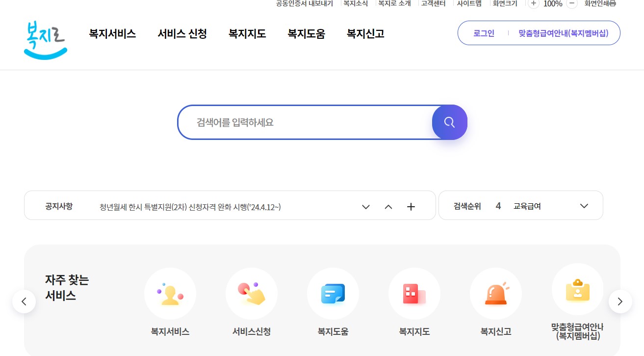Open 맞춤형급여안나(복지멤버십) clipboard icon
Image resolution: width=644 pixels, height=356 pixels.
[577, 290]
